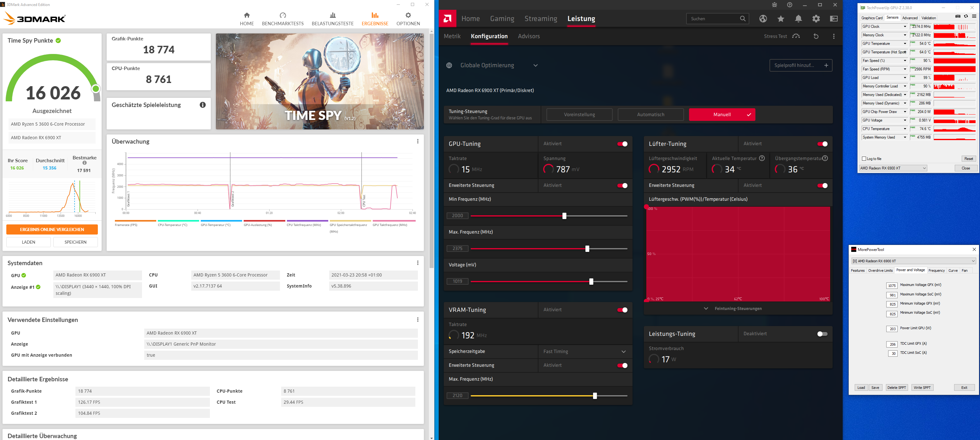Open the Radeon settings gear icon
This screenshot has height=440, width=980.
pyautogui.click(x=816, y=19)
